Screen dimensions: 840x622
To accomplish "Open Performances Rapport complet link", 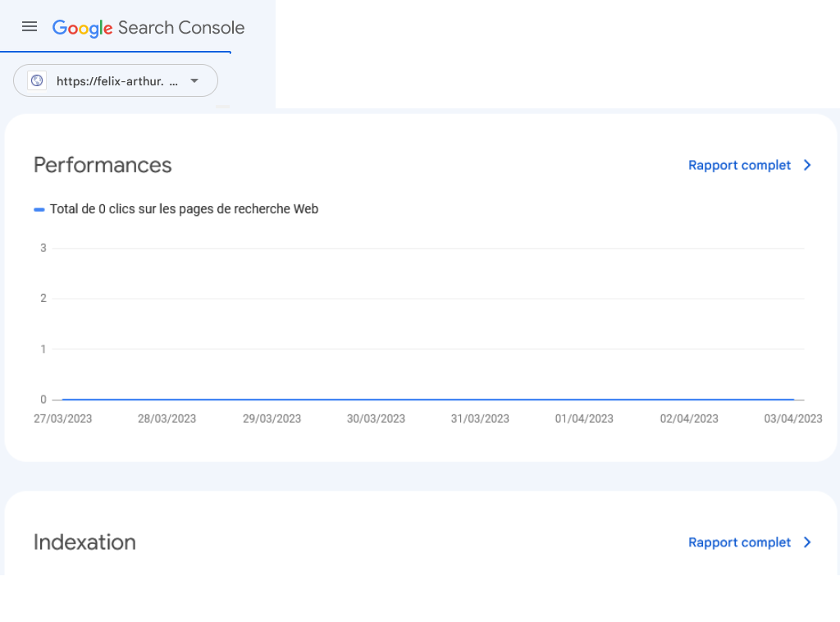I will 739,165.
